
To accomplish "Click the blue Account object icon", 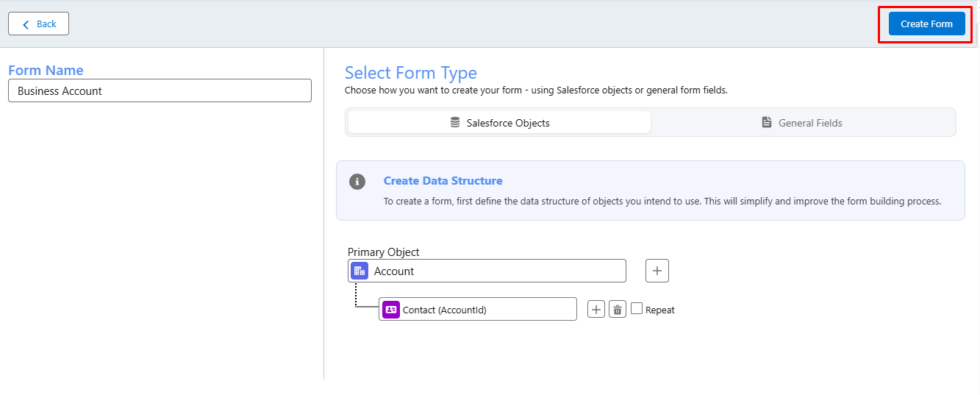I will click(360, 271).
